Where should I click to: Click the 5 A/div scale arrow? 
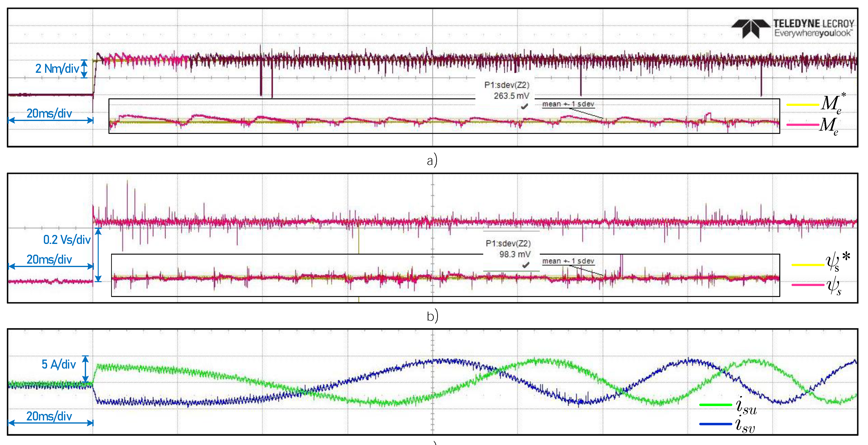tap(86, 369)
